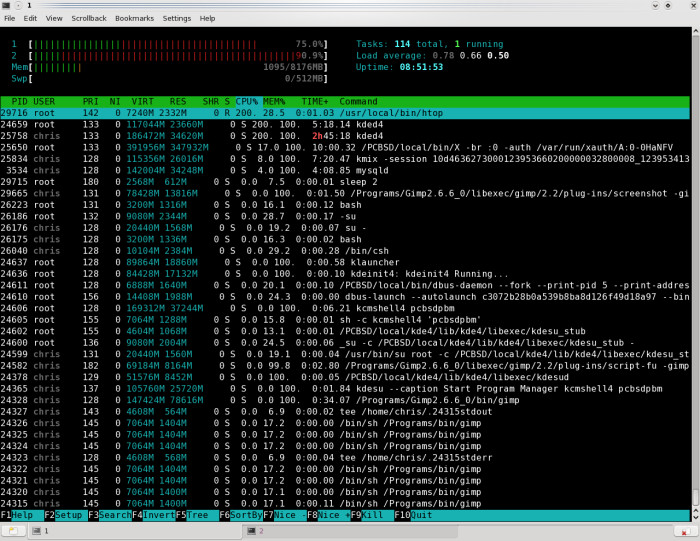
Task: Select the gimp screenshot plug-in process row
Action: pos(345,193)
